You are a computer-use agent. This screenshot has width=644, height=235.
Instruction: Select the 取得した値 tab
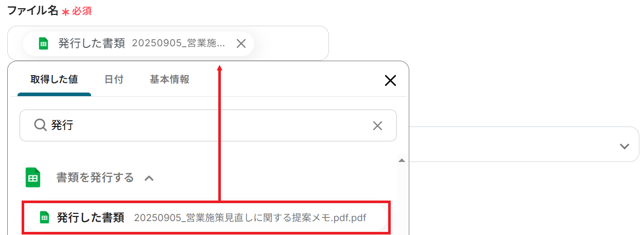[x=54, y=80]
